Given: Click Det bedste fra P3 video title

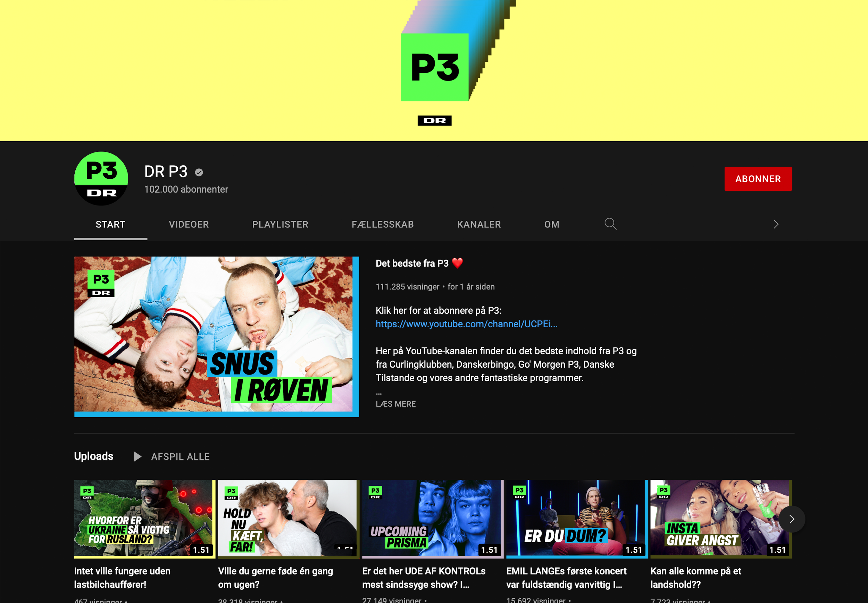Looking at the screenshot, I should pos(412,263).
